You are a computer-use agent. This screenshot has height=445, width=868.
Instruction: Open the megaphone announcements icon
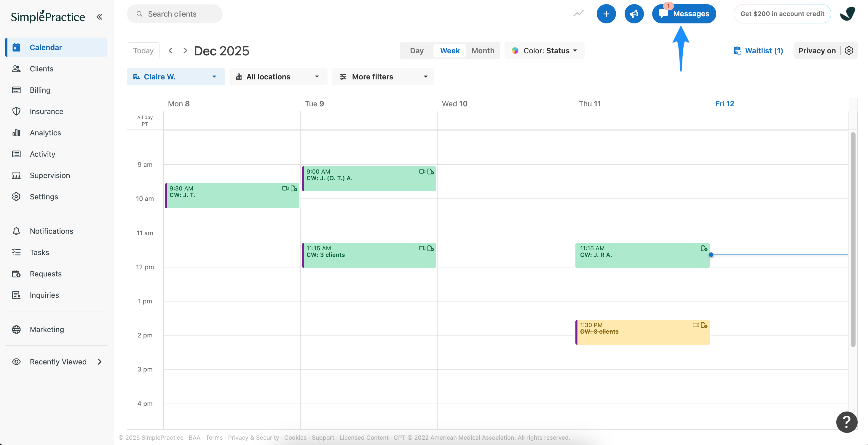pos(634,14)
